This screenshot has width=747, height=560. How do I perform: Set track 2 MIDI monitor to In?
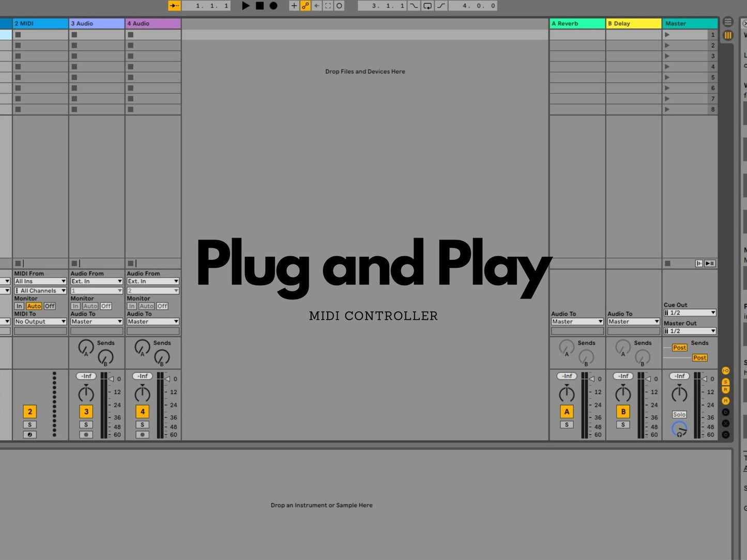tap(19, 306)
